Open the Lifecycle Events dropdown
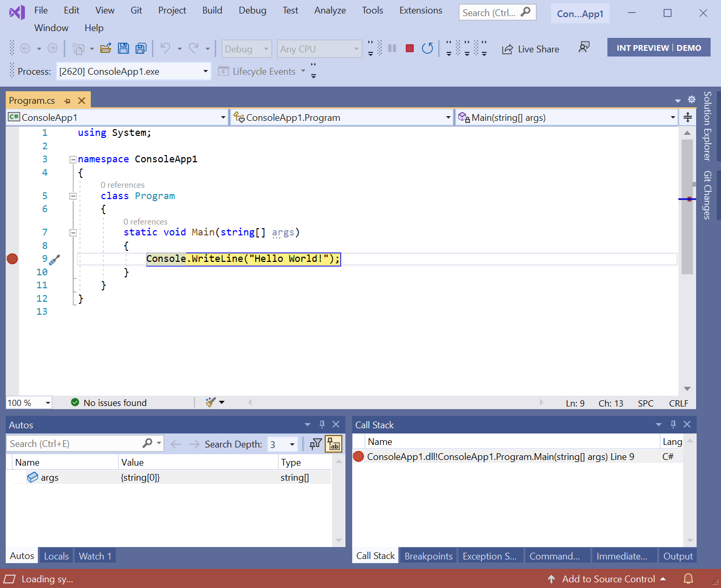721x588 pixels. pyautogui.click(x=262, y=71)
